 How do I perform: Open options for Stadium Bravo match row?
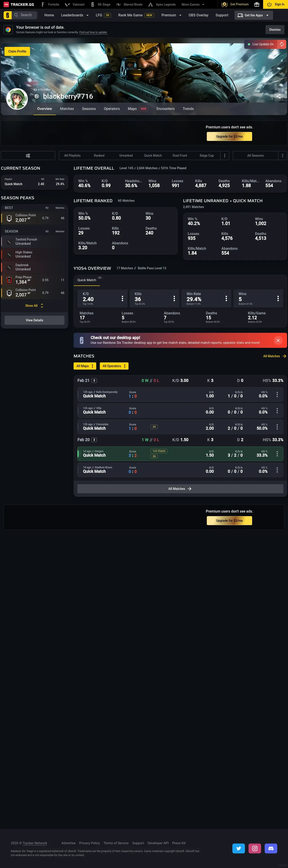(277, 470)
